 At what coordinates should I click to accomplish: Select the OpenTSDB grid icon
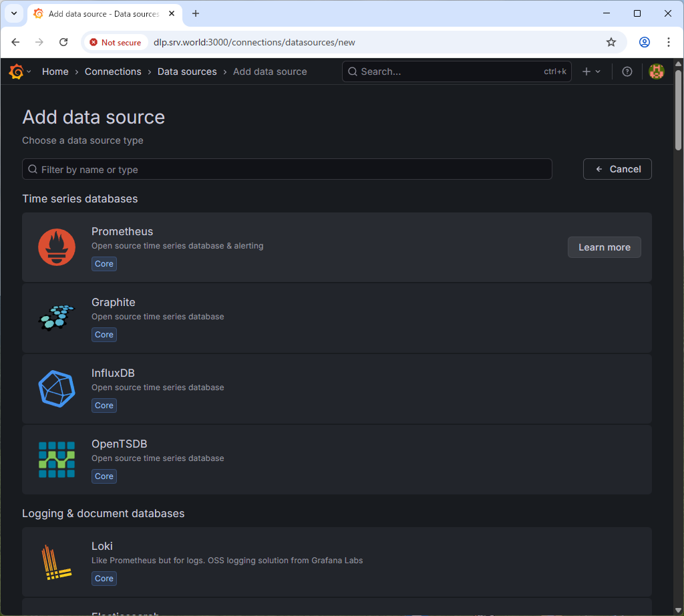pos(57,460)
